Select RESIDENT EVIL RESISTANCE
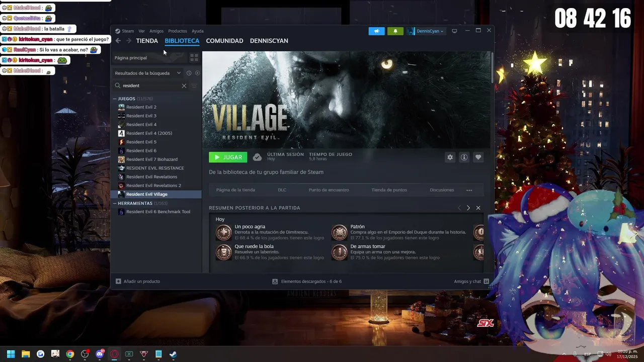 click(156, 168)
